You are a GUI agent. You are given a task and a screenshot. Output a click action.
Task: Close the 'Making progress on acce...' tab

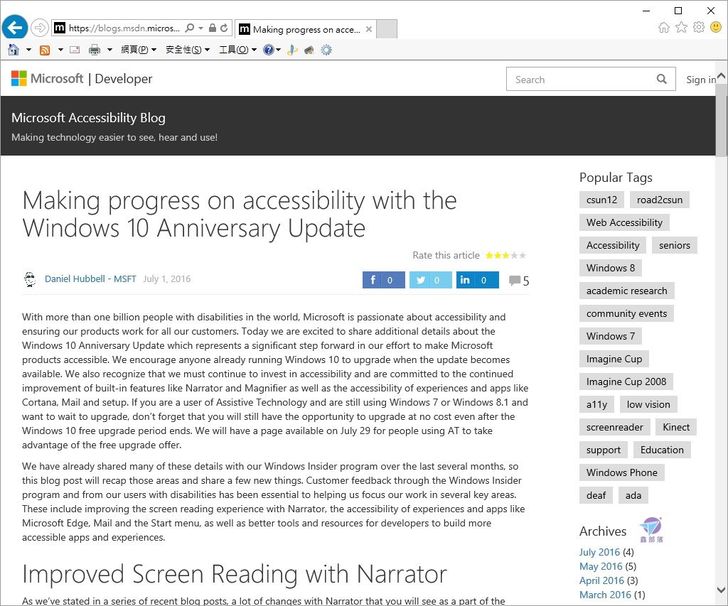[367, 29]
